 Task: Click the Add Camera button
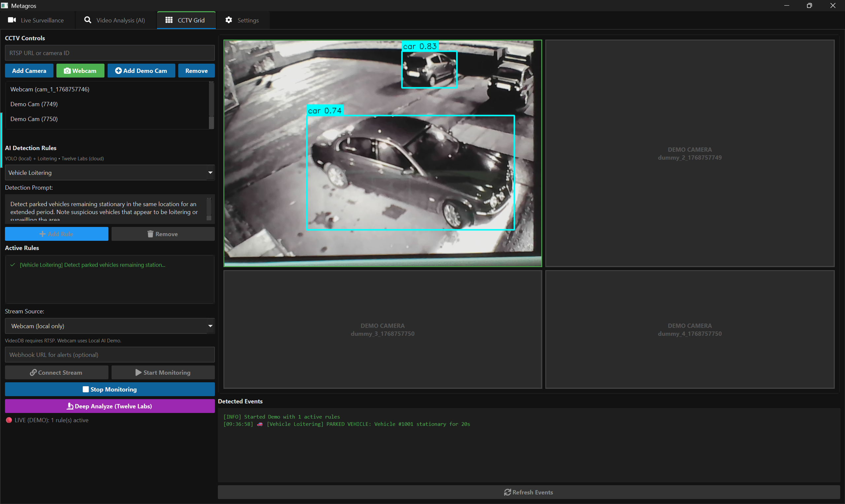tap(29, 71)
